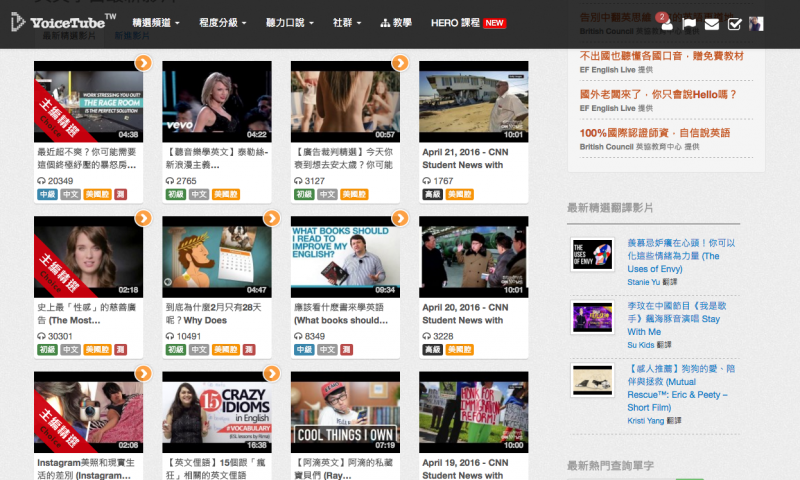Click the orange arrow on the Rage Room video
The image size is (800, 480).
click(x=143, y=63)
